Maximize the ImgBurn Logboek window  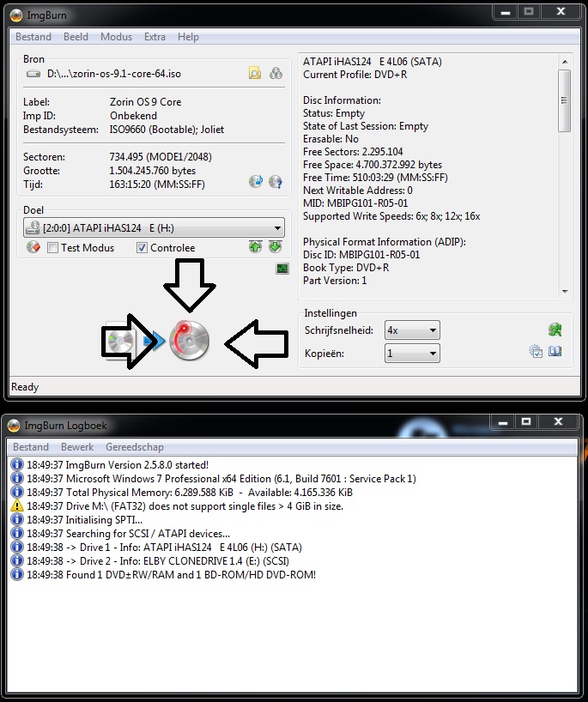[x=526, y=421]
